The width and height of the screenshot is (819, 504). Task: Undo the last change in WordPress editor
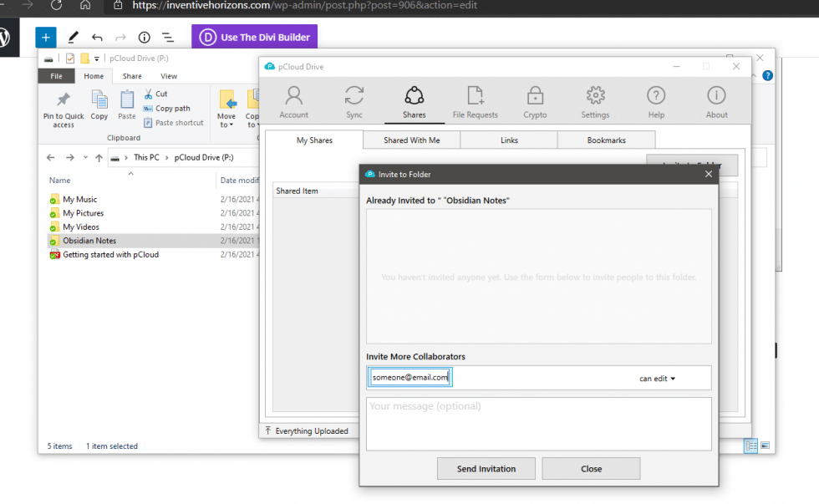tap(97, 37)
